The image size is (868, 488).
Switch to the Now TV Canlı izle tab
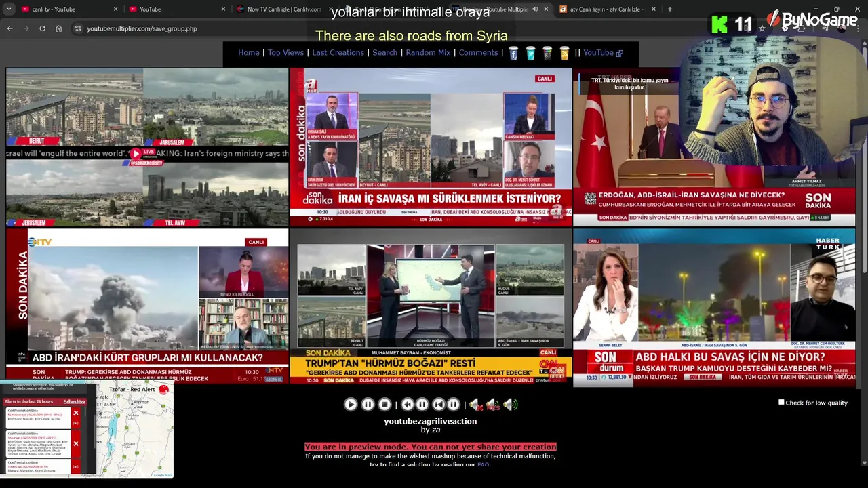(x=283, y=9)
